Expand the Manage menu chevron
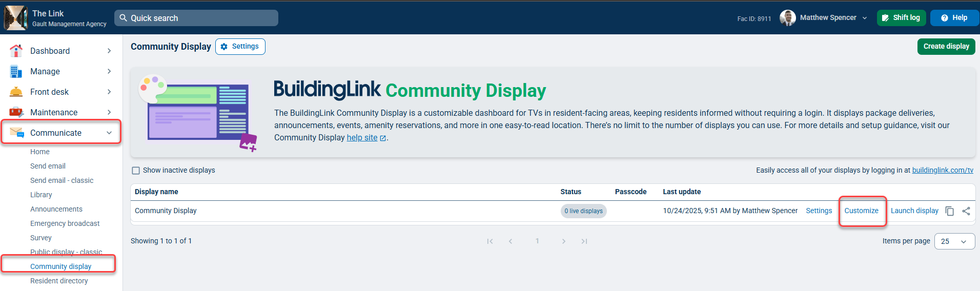The image size is (980, 291). [109, 71]
